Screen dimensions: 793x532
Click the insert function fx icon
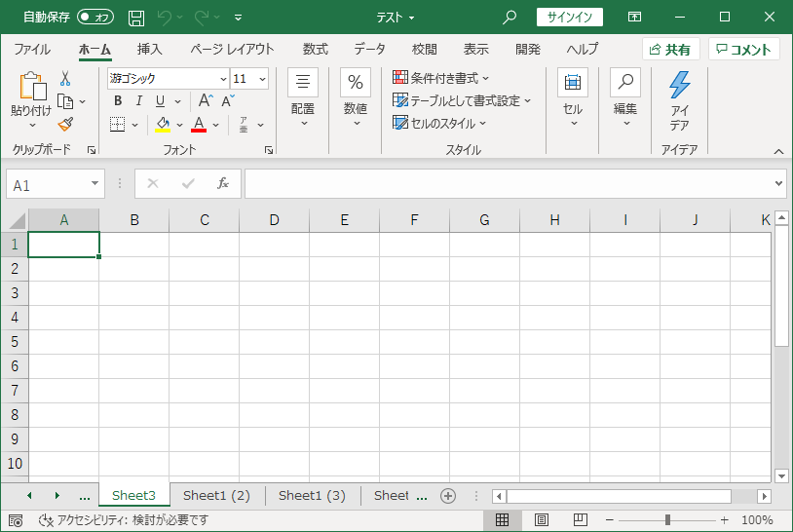coord(222,183)
